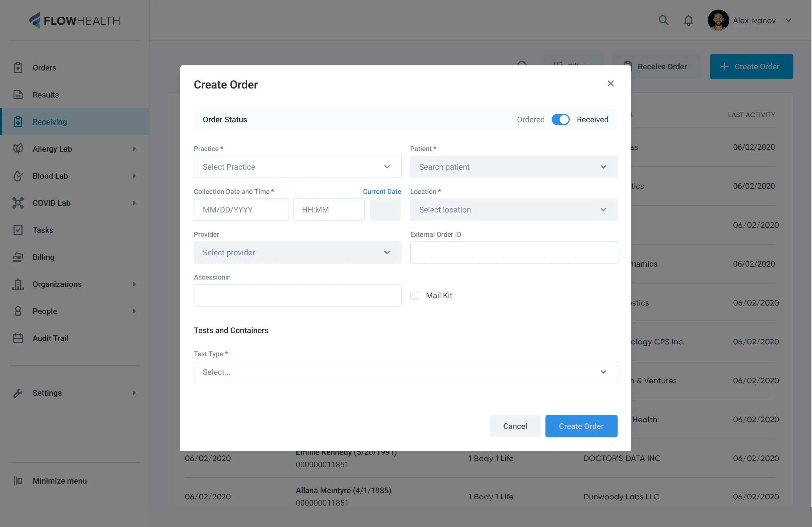Click the MM/DD/YYYY date field

(x=241, y=210)
